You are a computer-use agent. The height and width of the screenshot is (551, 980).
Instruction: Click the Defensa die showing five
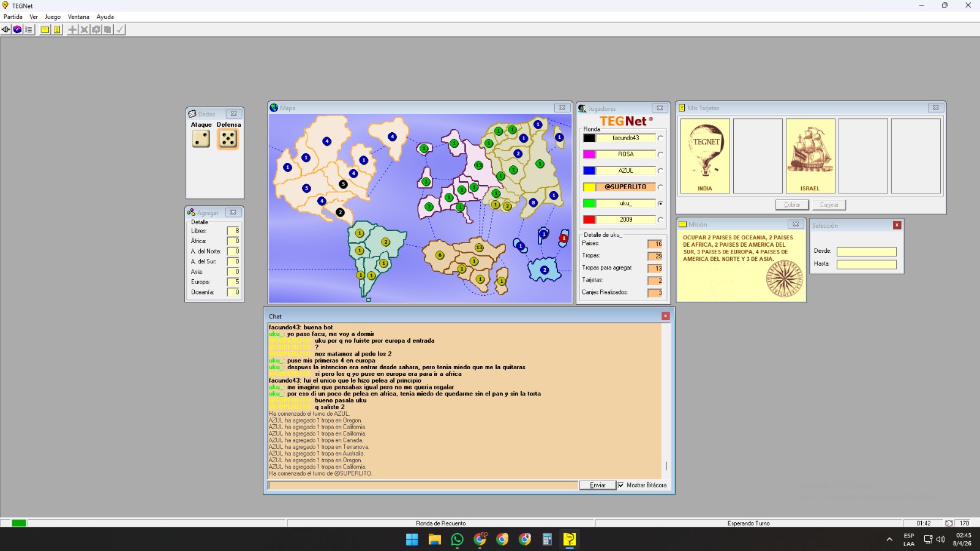(228, 140)
